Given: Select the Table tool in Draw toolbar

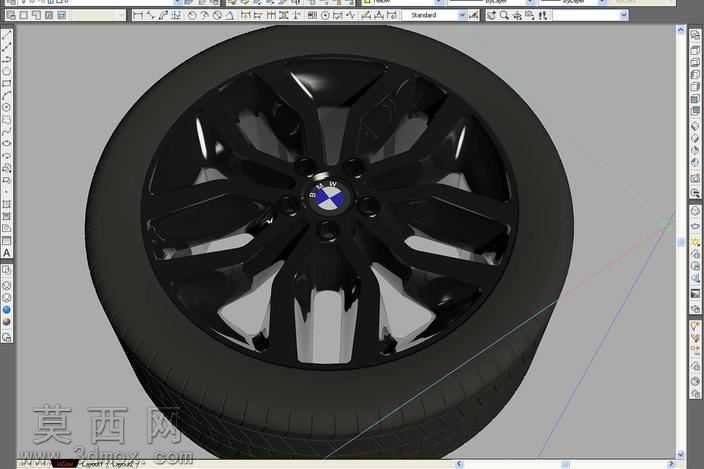Looking at the screenshot, I should tap(7, 241).
